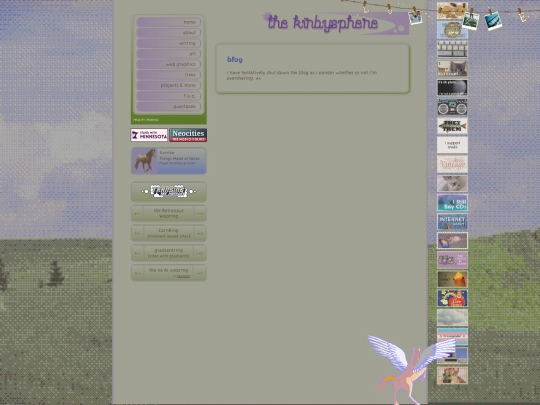Open the web graphics section
The height and width of the screenshot is (405, 540).
coord(169,64)
